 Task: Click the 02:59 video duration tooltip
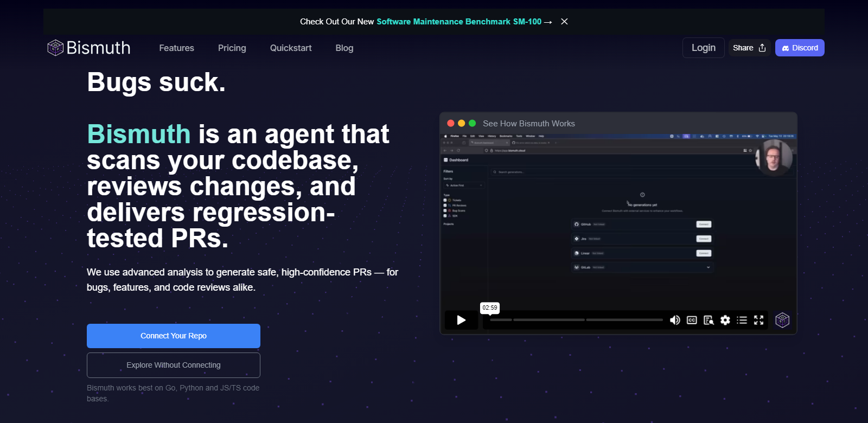pyautogui.click(x=490, y=307)
